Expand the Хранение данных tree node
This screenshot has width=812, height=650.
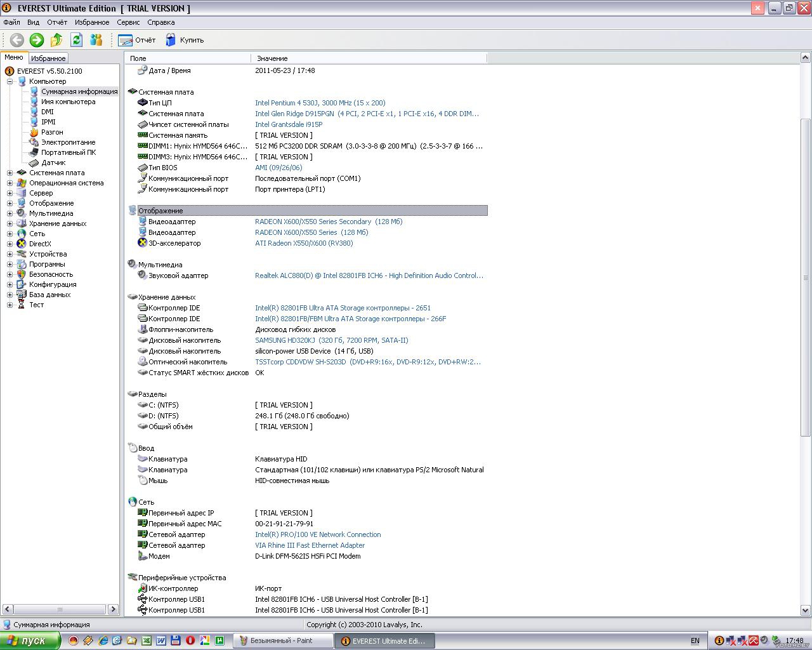click(10, 223)
